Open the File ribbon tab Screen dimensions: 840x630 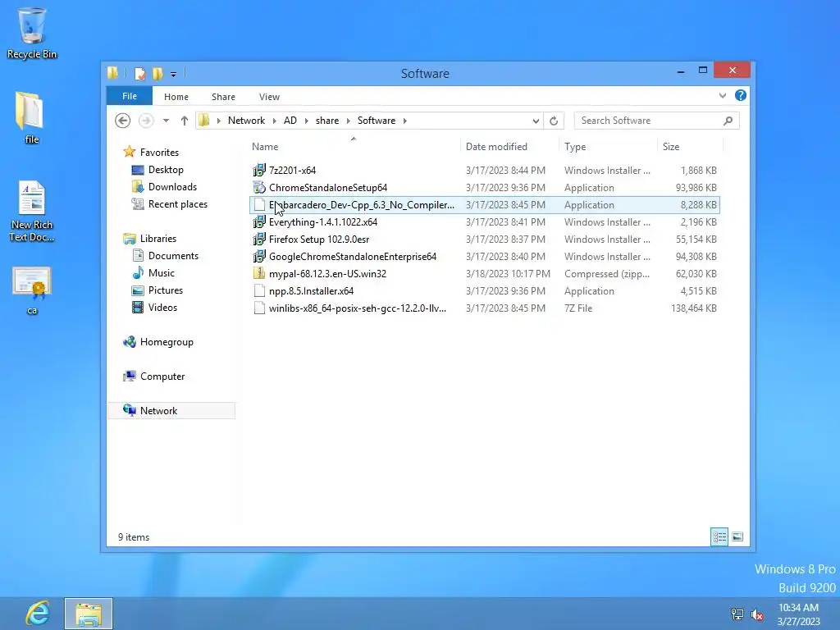[130, 96]
